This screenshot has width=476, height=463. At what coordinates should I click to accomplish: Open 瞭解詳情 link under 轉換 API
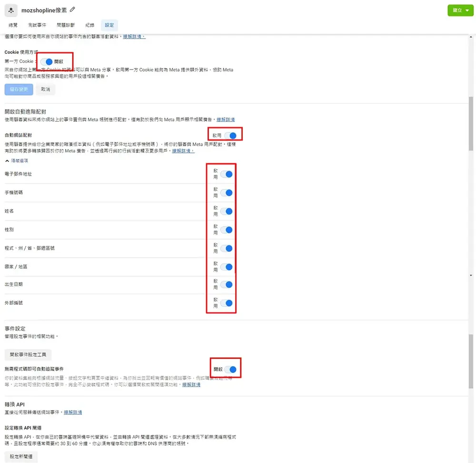(73, 412)
